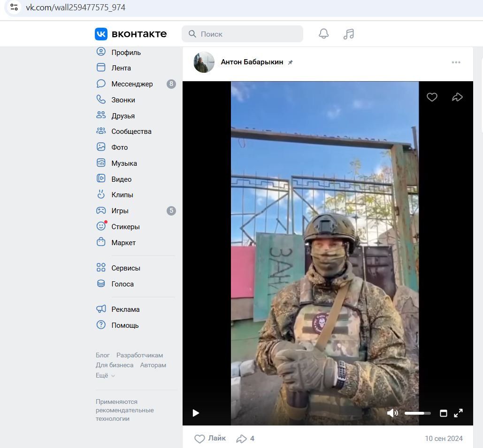Open the post options three-dot menu
Viewport: 483px width, 448px height.
pyautogui.click(x=456, y=62)
